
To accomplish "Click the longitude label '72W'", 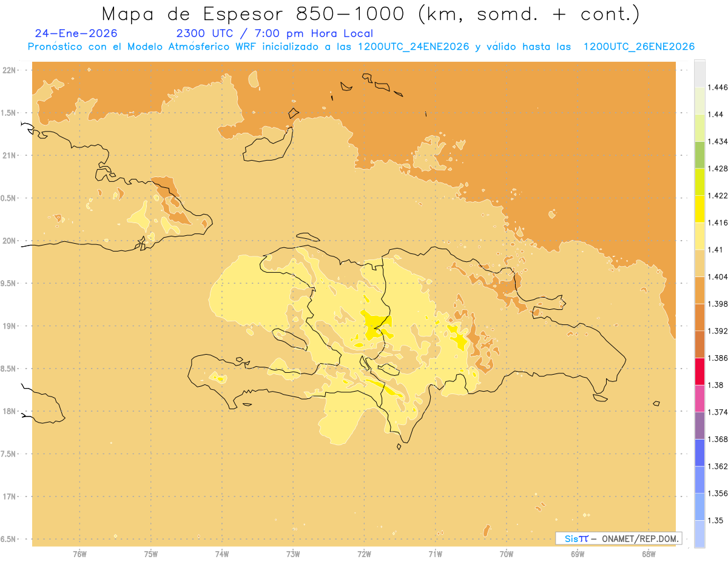I will tap(364, 554).
